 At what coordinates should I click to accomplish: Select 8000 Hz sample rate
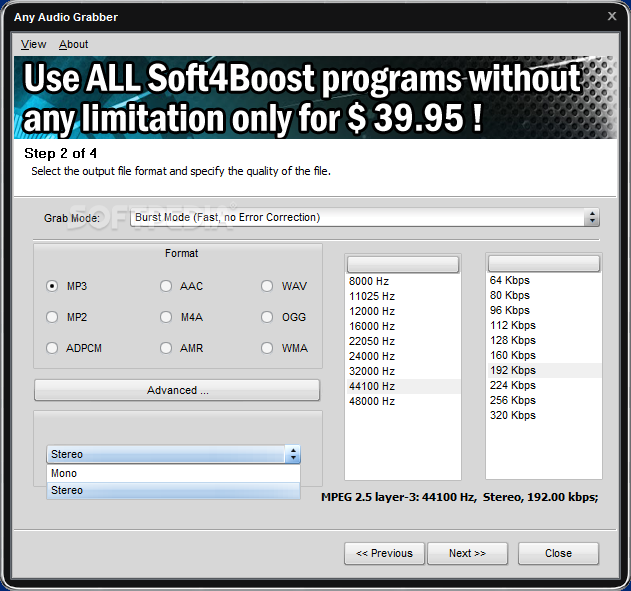(403, 281)
